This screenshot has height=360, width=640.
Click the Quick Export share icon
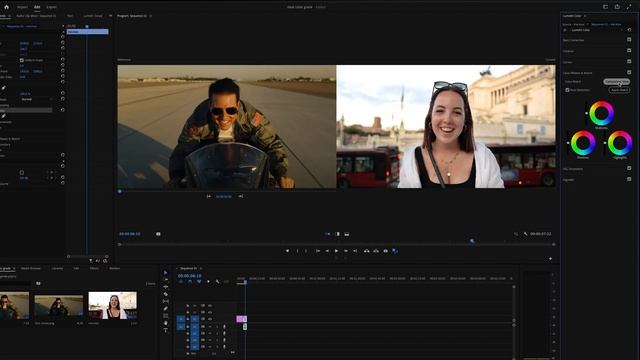click(617, 7)
